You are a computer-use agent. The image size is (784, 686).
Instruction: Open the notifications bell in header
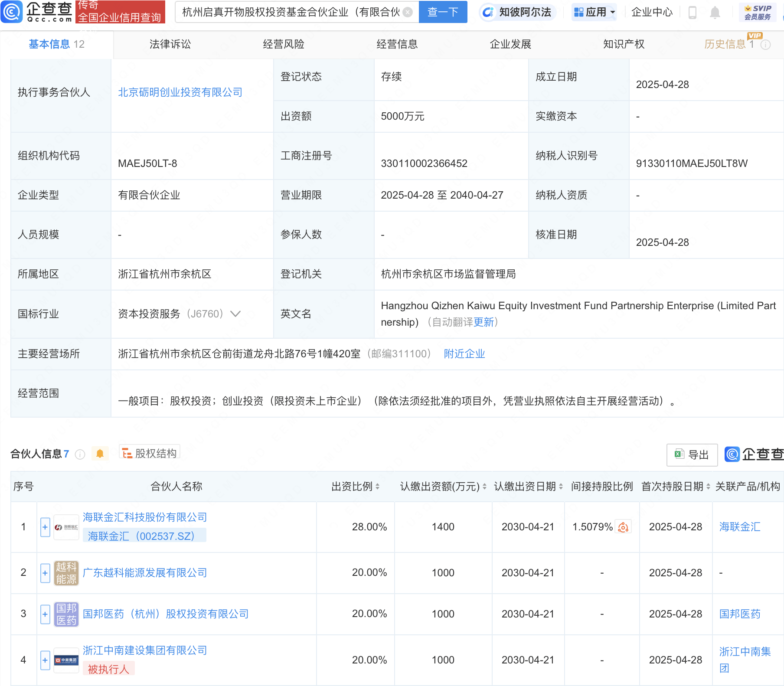tap(715, 13)
